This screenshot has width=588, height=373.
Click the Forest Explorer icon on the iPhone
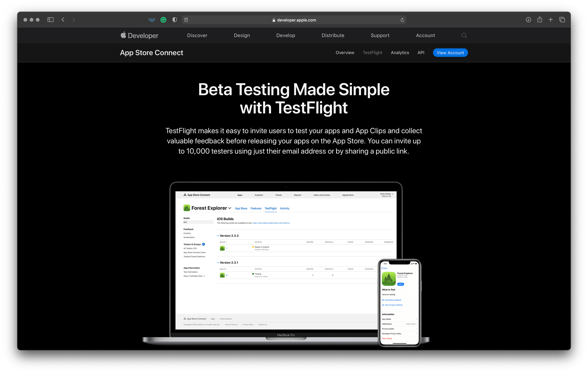[x=389, y=279]
